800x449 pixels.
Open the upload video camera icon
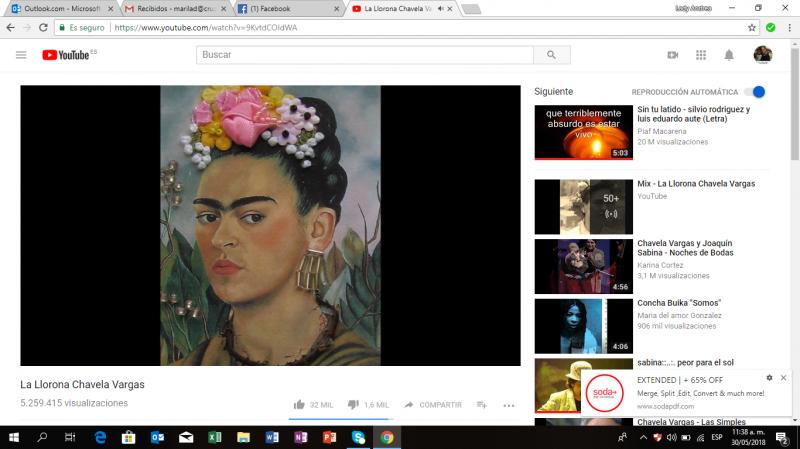(673, 55)
